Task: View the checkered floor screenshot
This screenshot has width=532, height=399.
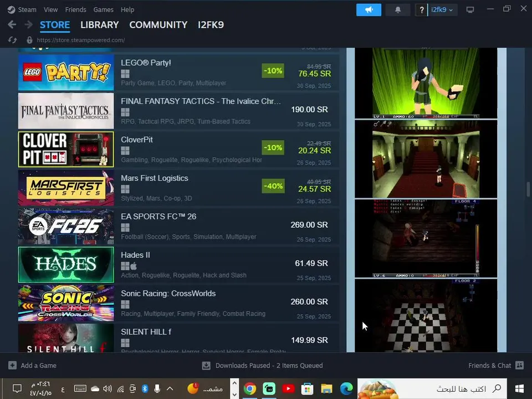Action: click(x=426, y=315)
